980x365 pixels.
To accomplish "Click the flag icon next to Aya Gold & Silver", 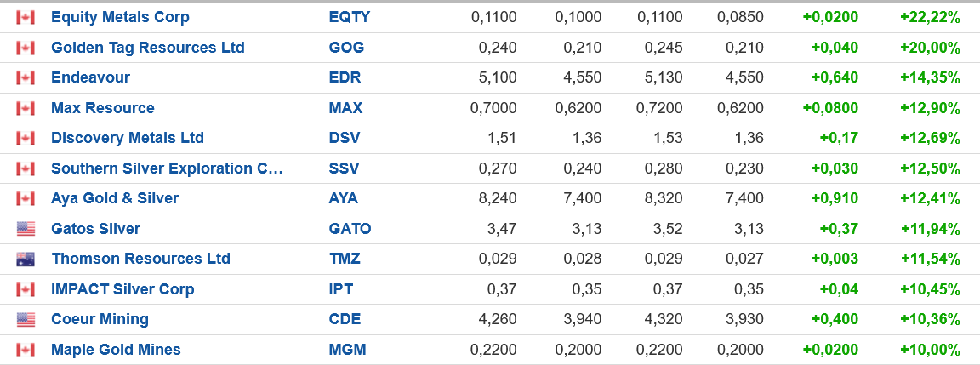I will [26, 199].
